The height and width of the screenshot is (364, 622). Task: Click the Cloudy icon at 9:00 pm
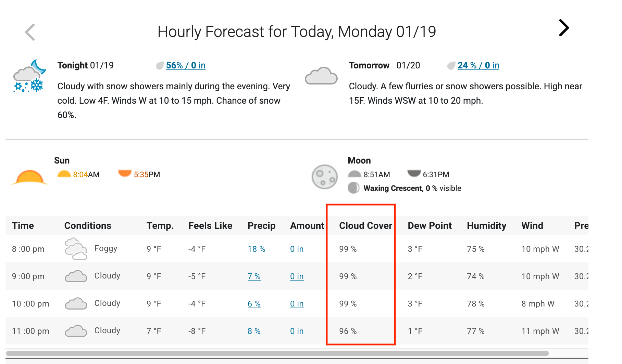click(76, 276)
